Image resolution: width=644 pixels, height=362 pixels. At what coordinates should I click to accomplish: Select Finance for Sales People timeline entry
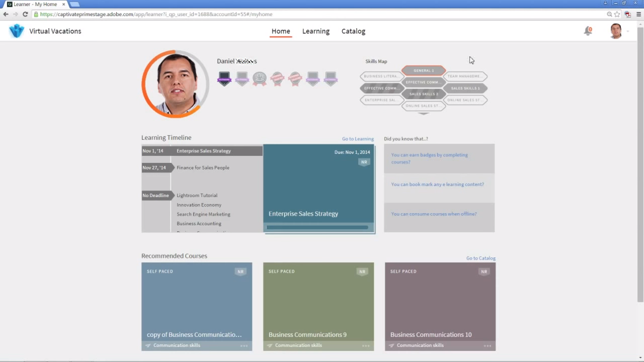coord(203,168)
